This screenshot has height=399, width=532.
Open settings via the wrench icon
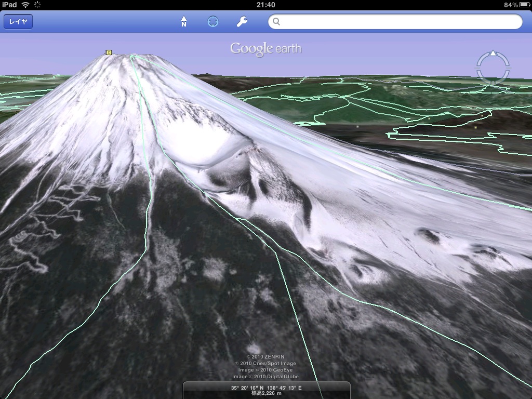[x=242, y=22]
